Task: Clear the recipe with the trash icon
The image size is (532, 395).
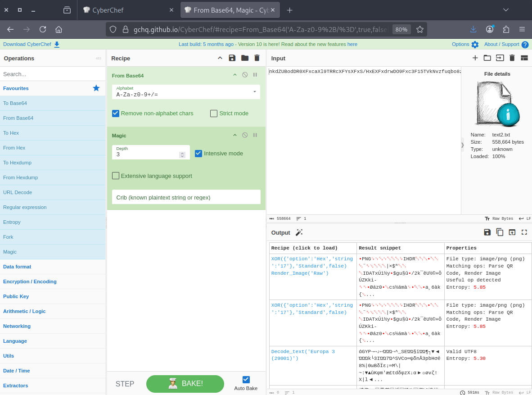Action: click(x=257, y=58)
